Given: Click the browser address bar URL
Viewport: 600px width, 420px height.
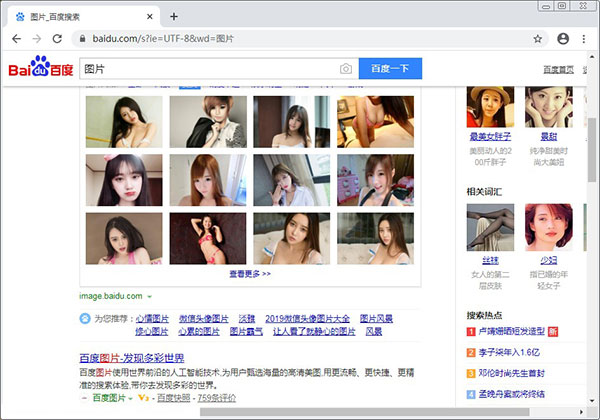Looking at the screenshot, I should 163,39.
